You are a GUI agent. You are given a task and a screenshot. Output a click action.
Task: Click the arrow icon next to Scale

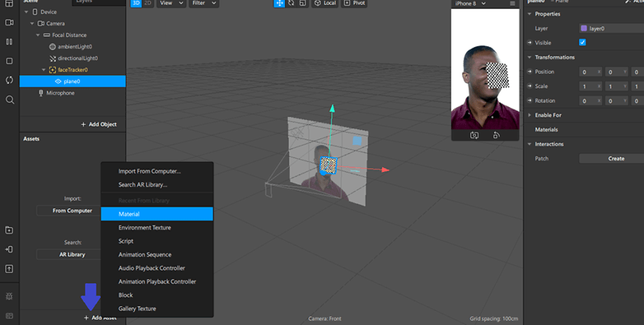[x=530, y=86]
